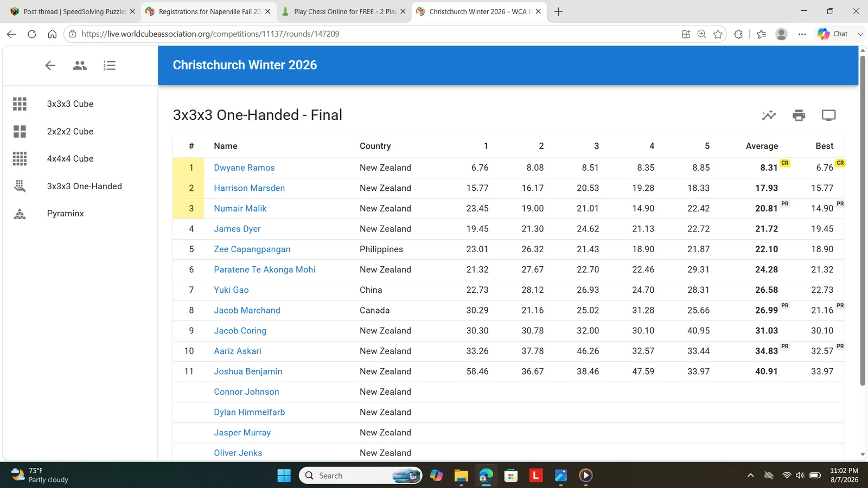
Task: Open the projector display view icon
Action: (829, 115)
